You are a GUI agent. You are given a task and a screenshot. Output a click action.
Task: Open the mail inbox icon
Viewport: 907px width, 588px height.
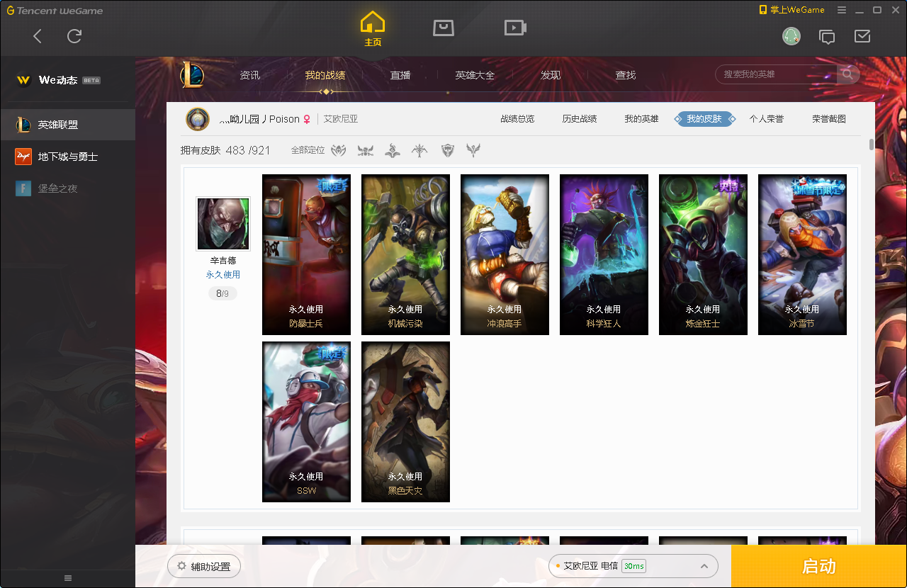pyautogui.click(x=862, y=36)
